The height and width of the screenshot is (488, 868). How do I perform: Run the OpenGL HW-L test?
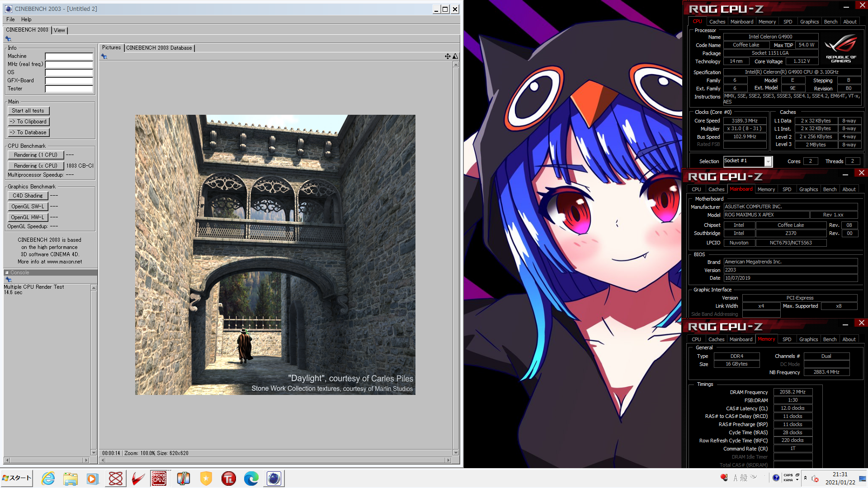click(x=28, y=217)
